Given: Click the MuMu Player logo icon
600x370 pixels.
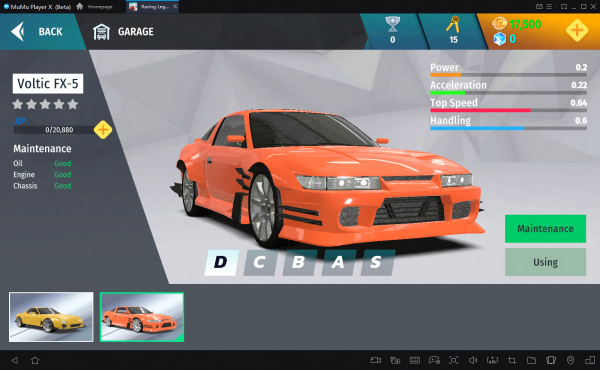Looking at the screenshot, I should point(6,7).
